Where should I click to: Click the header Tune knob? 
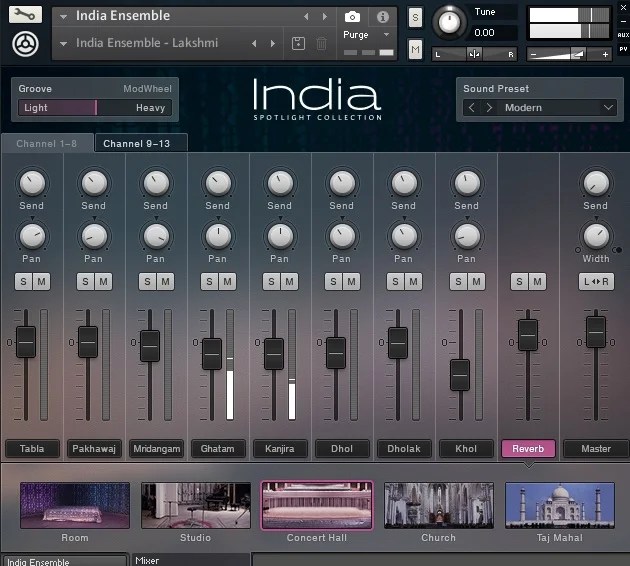pos(449,22)
